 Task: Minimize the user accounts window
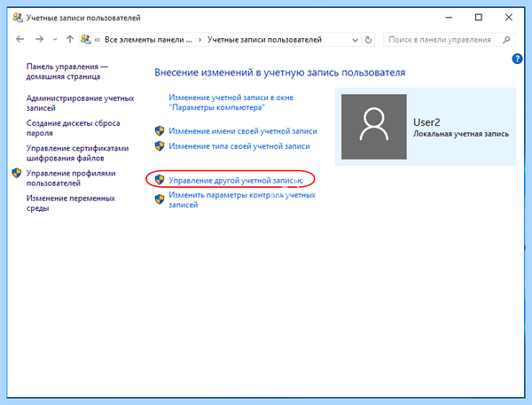[x=449, y=18]
